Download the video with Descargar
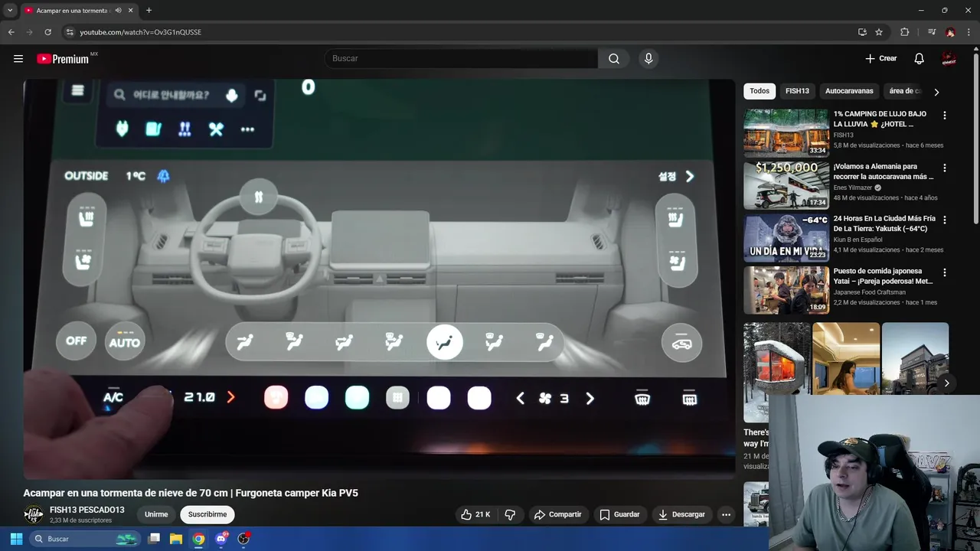 (x=681, y=514)
